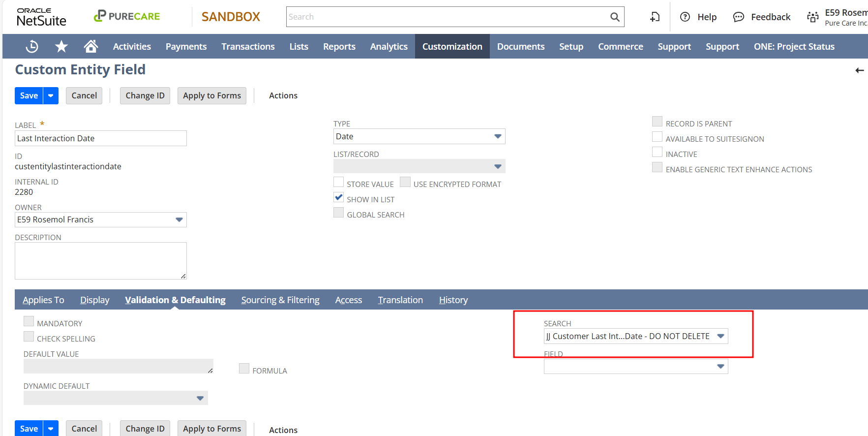The height and width of the screenshot is (436, 868).
Task: Click the top Apply to Forms button
Action: 212,95
